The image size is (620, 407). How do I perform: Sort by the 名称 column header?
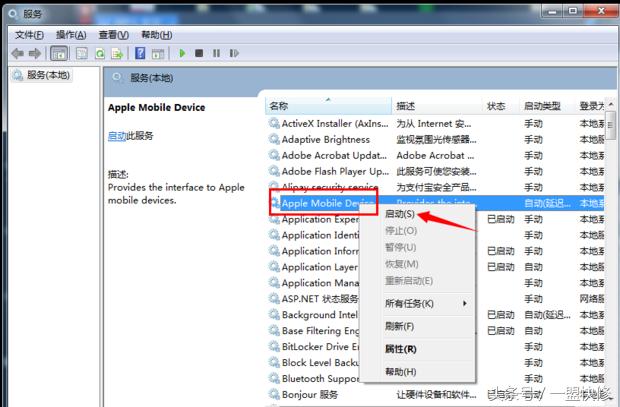329,106
